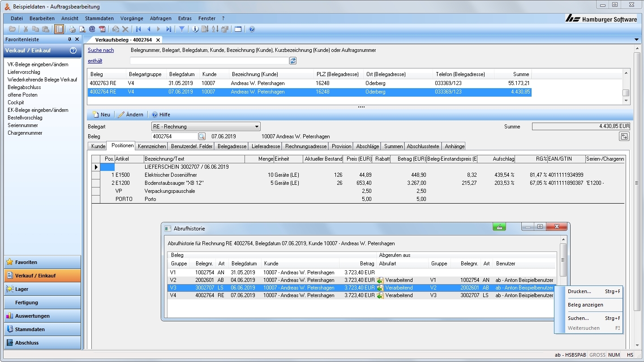
Task: Click the refresh icon next to search field
Action: [293, 61]
